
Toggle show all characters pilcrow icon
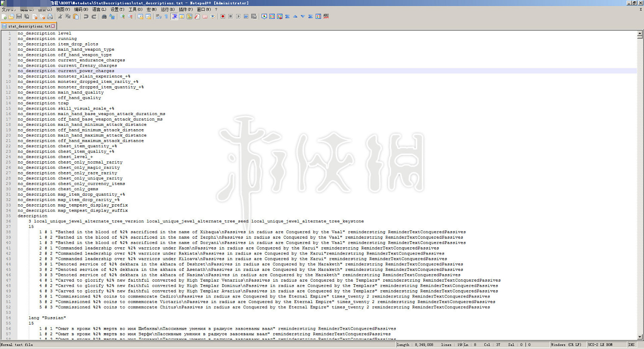click(166, 17)
